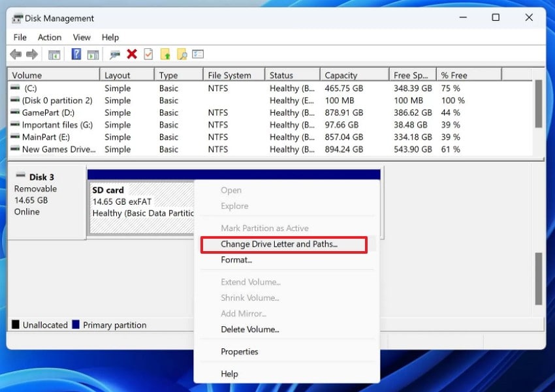Select the red Delete toolbar icon
The height and width of the screenshot is (392, 555).
coord(133,54)
